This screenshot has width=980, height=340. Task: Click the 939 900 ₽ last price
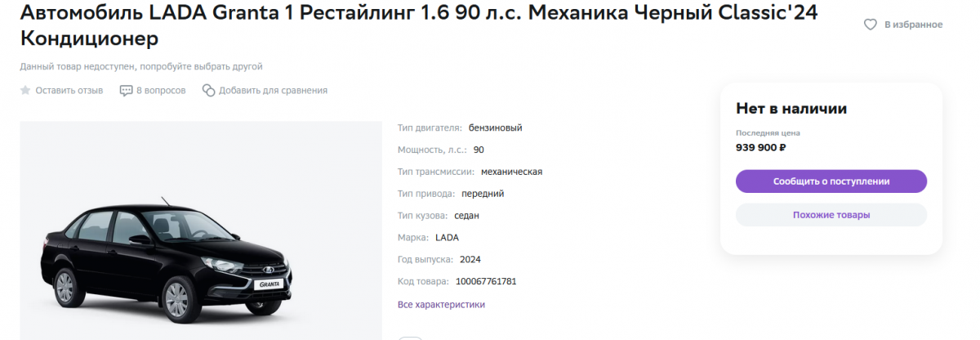(x=760, y=148)
